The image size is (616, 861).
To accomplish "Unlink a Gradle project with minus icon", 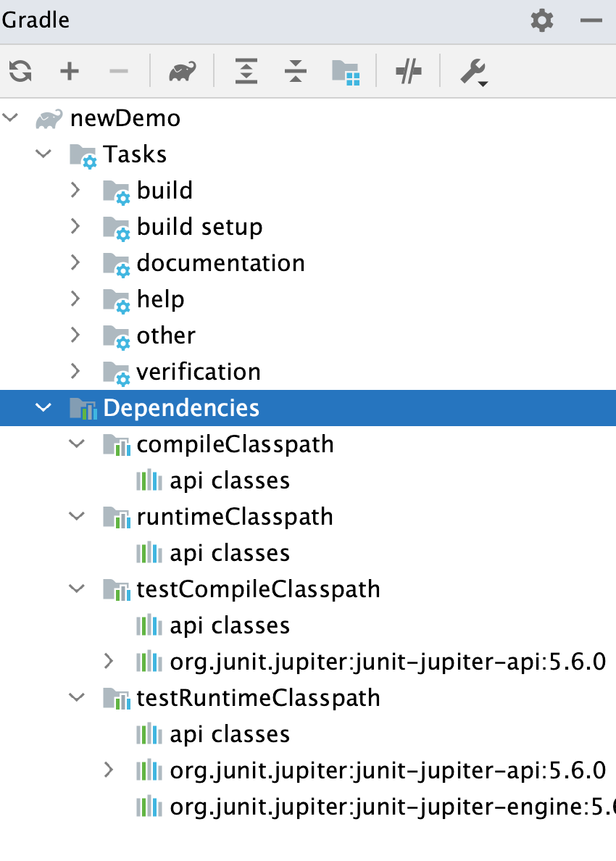I will coord(119,71).
